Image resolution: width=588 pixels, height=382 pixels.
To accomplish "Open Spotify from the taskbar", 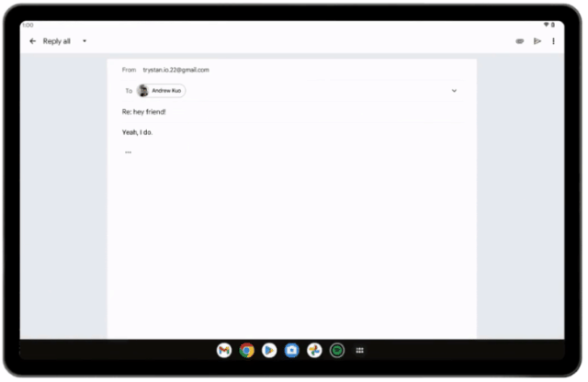I will [x=337, y=350].
